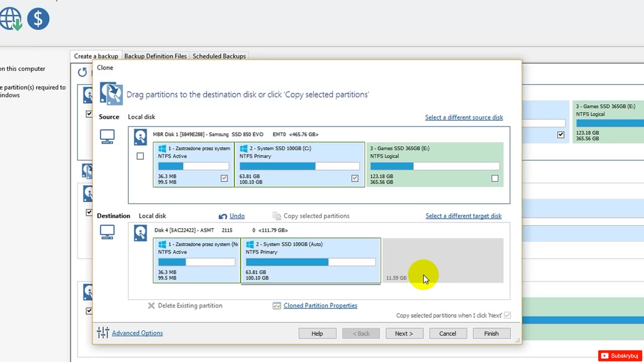
Task: Click Windows logo on source partition 1
Action: [x=162, y=149]
